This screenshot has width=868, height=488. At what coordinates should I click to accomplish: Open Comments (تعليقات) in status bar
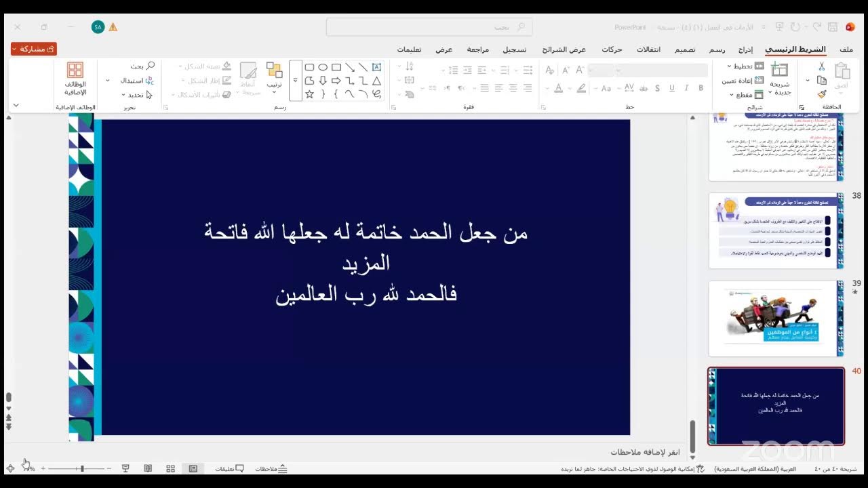(229, 468)
